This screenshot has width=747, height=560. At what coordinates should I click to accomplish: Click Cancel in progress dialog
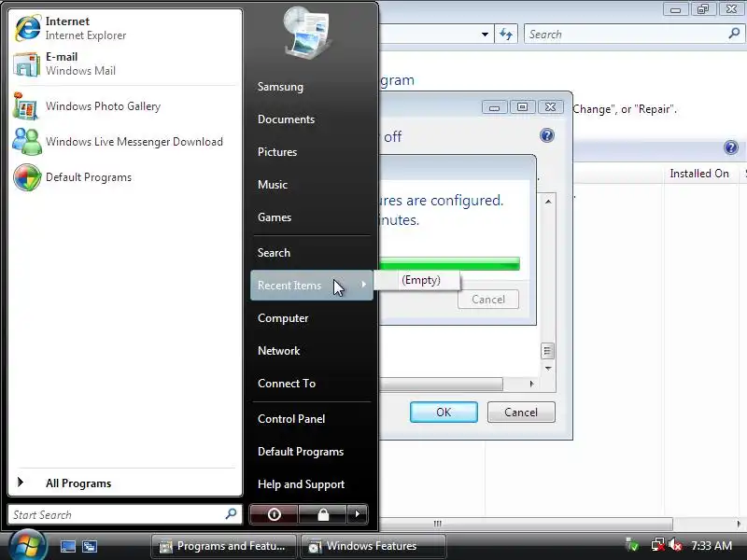(488, 299)
